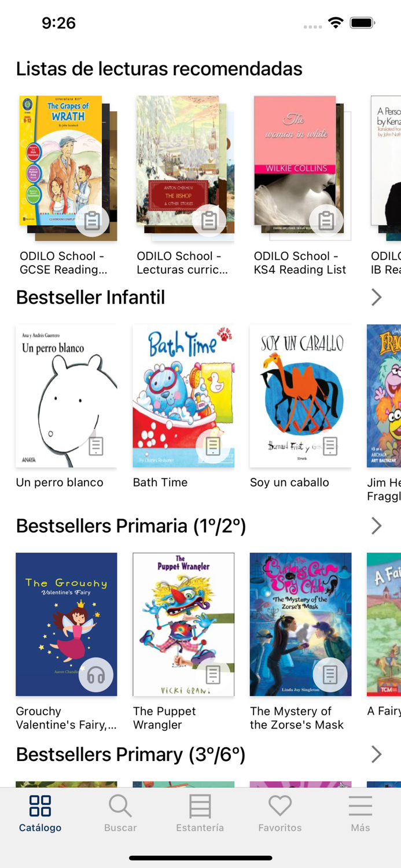Tap ebook icon on The Mystery of Zorse's Mask
Image resolution: width=401 pixels, height=868 pixels.
(330, 675)
